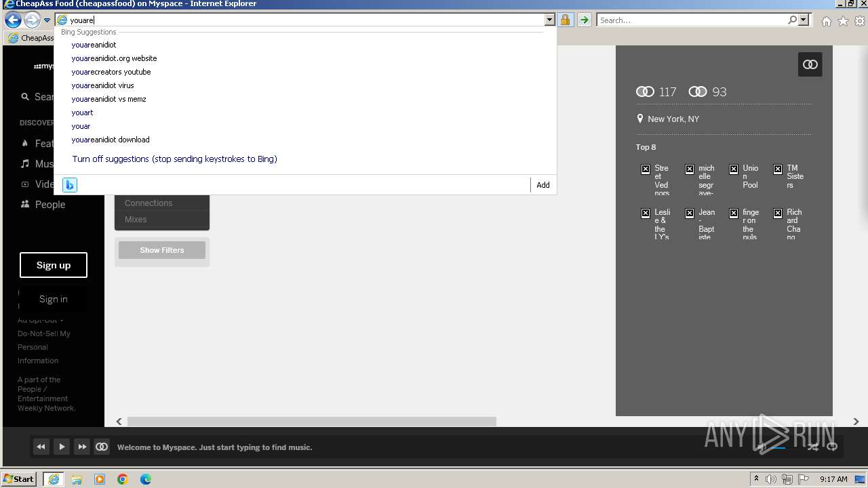Open Favorites star icon

pos(843,21)
